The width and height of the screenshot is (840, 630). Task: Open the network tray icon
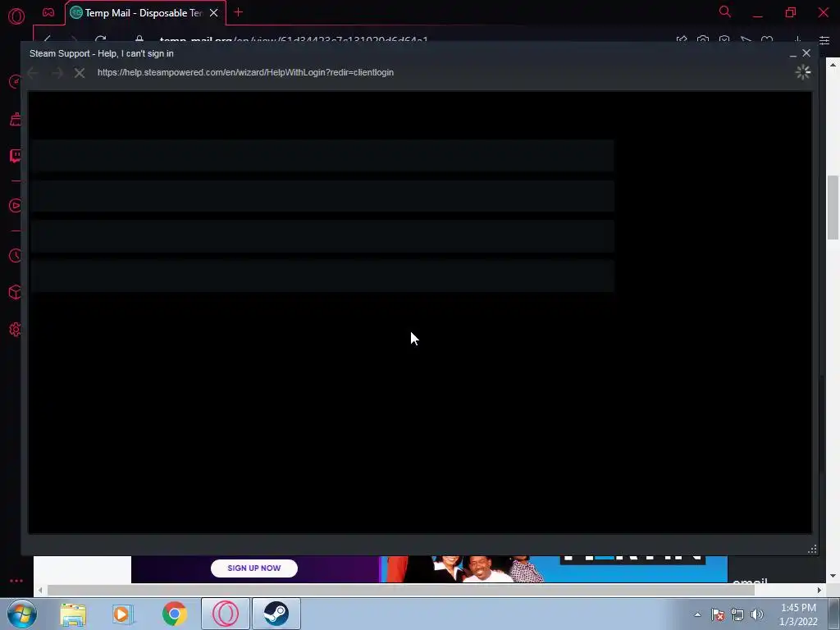(737, 614)
